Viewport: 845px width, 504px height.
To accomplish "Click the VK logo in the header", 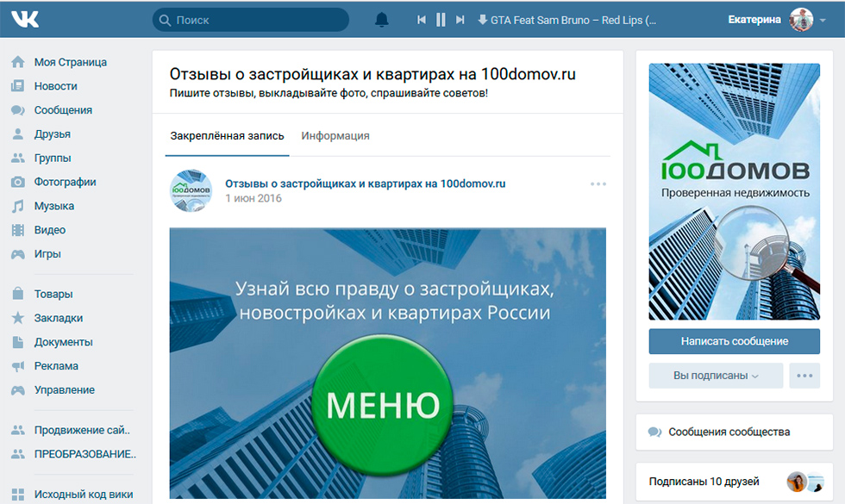I will pyautogui.click(x=25, y=19).
